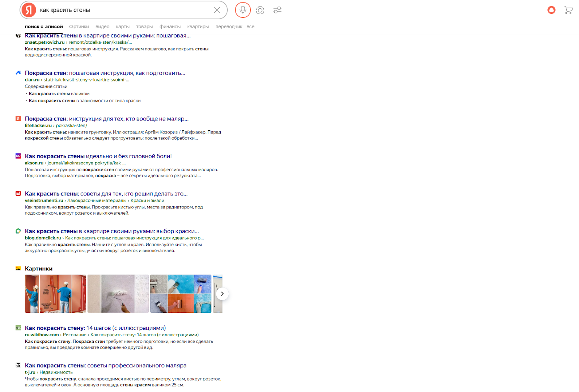Viewport: 579px width, 392px height.
Task: Clear the search query with X icon
Action: pyautogui.click(x=217, y=10)
